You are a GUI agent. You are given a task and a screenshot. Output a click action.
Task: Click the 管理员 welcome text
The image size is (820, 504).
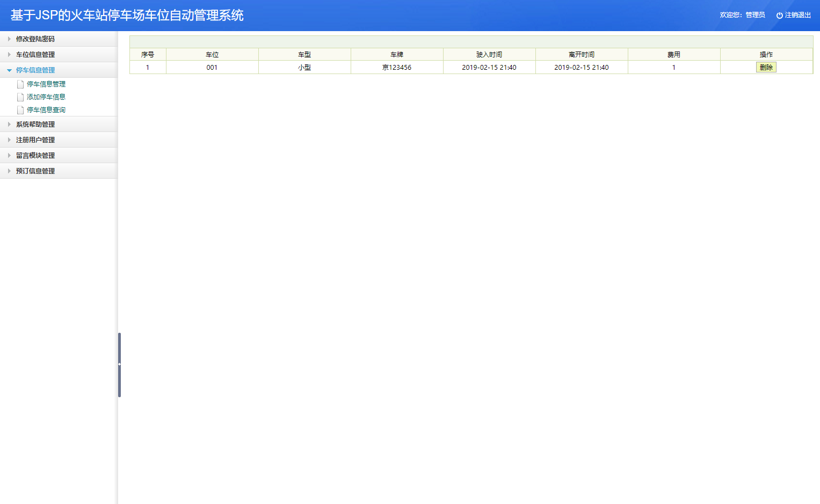754,14
